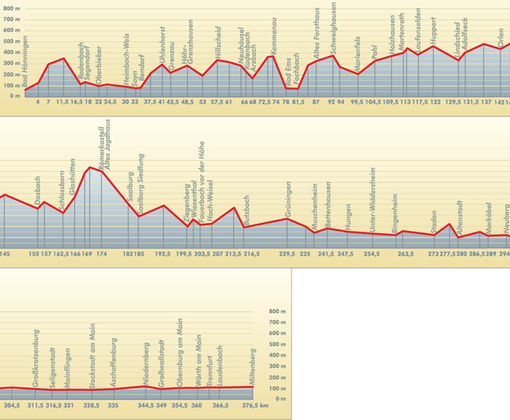Click the Hillscheid place label

[x=218, y=41]
